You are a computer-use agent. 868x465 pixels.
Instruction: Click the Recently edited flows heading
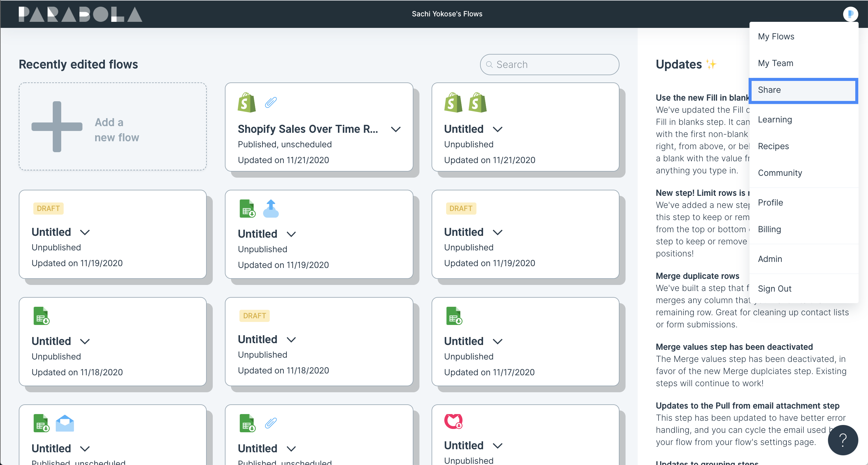pyautogui.click(x=78, y=64)
